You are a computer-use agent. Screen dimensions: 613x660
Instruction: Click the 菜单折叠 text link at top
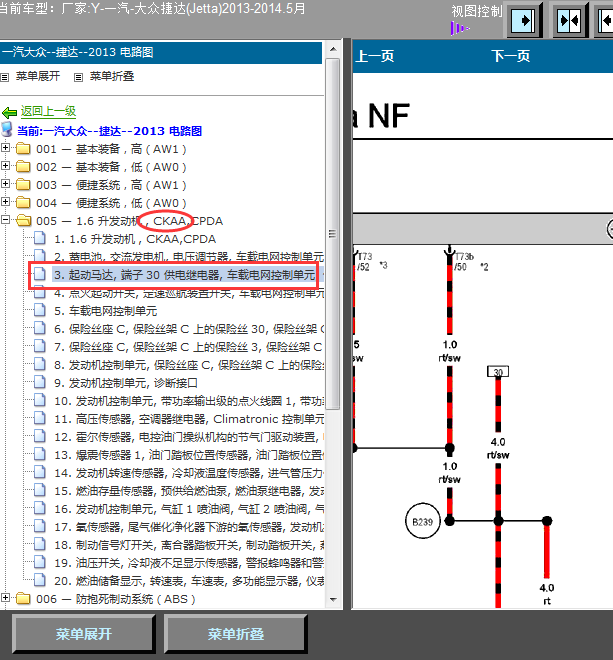[112, 76]
